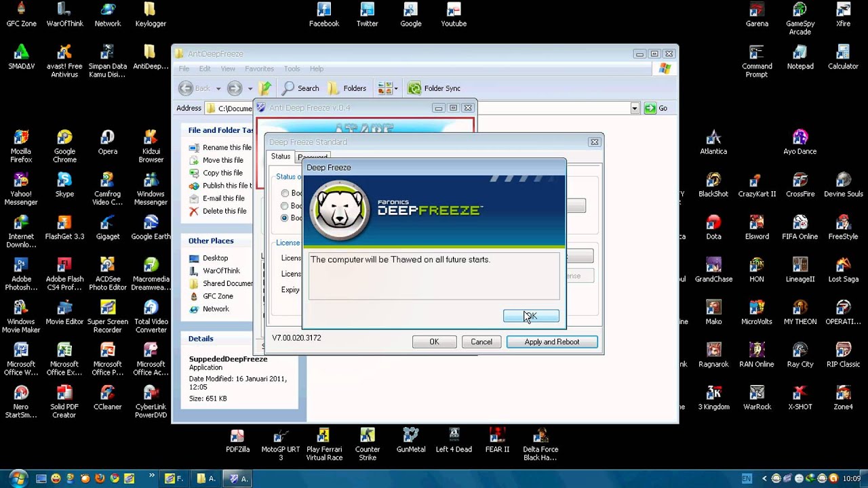The image size is (868, 488).
Task: Click the Windows Start orb
Action: pos(18,478)
